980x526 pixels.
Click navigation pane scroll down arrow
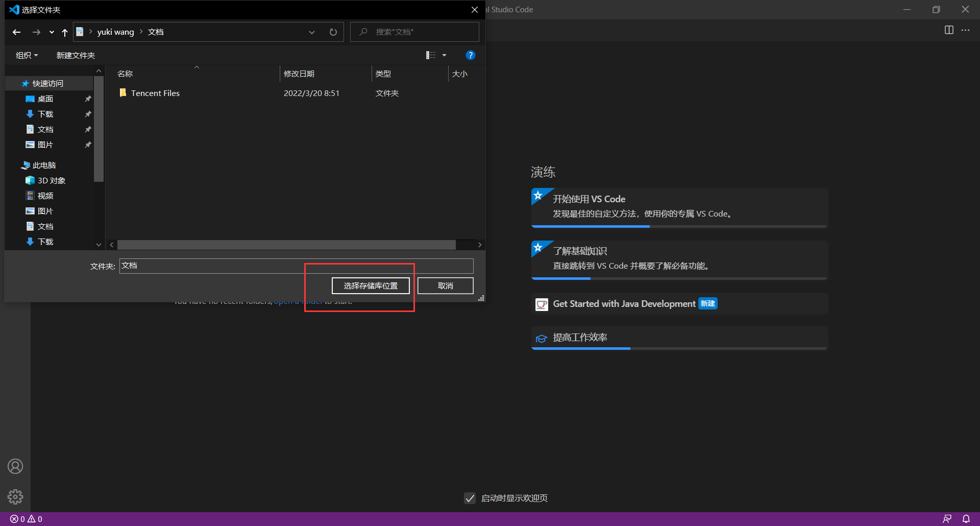pyautogui.click(x=99, y=245)
